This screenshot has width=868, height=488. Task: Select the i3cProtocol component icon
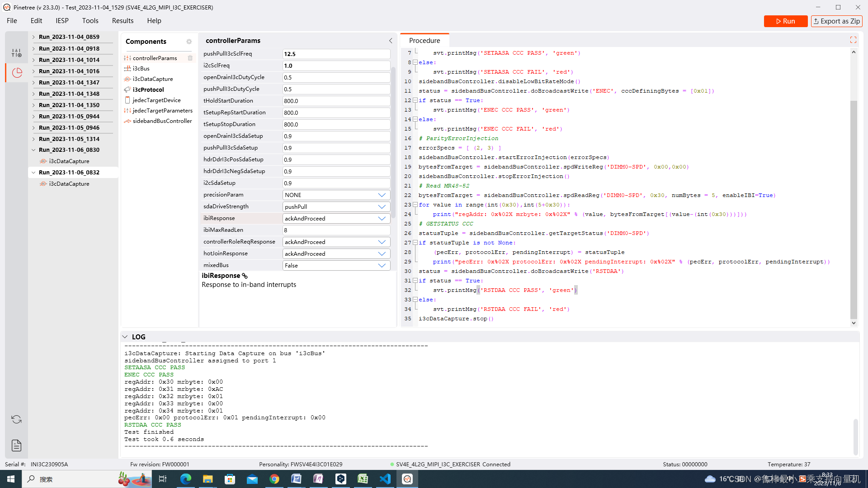pyautogui.click(x=127, y=89)
